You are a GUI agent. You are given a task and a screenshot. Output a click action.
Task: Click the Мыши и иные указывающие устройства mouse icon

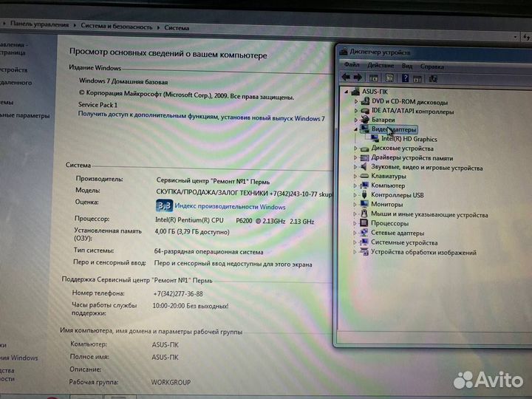(364, 214)
